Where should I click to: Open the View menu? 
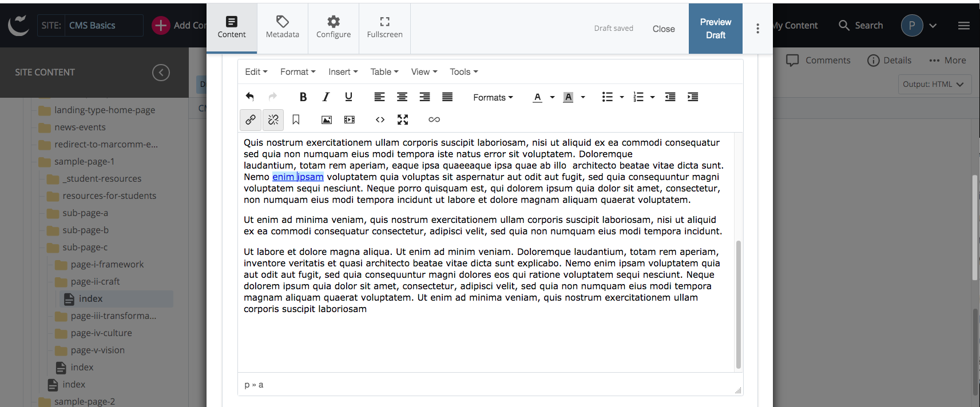(x=424, y=71)
